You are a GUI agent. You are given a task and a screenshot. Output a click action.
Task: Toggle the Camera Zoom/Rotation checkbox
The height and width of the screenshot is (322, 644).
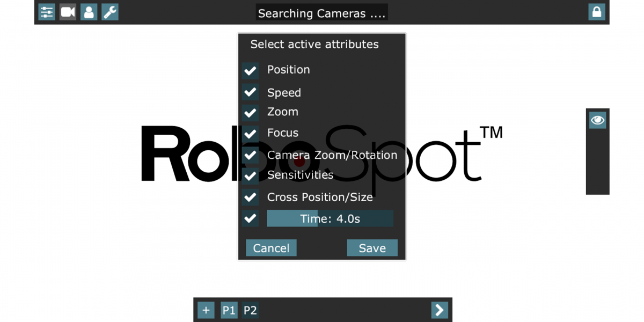[250, 155]
